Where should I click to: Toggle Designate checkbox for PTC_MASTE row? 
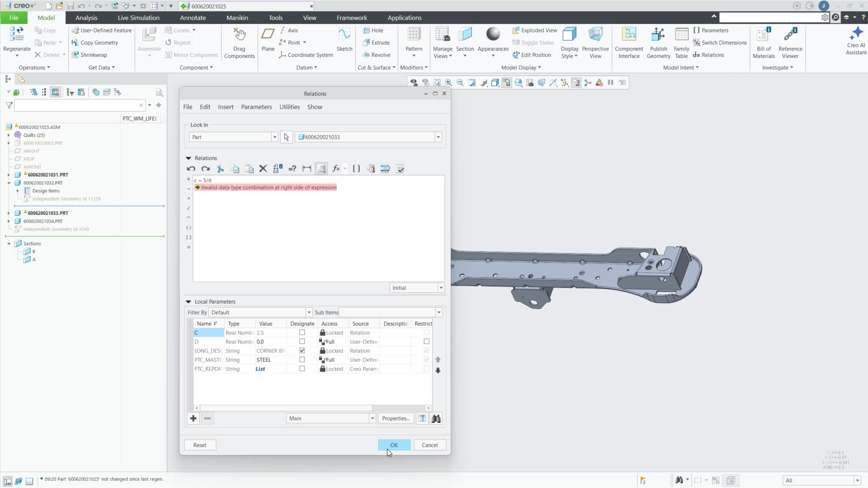coord(302,360)
